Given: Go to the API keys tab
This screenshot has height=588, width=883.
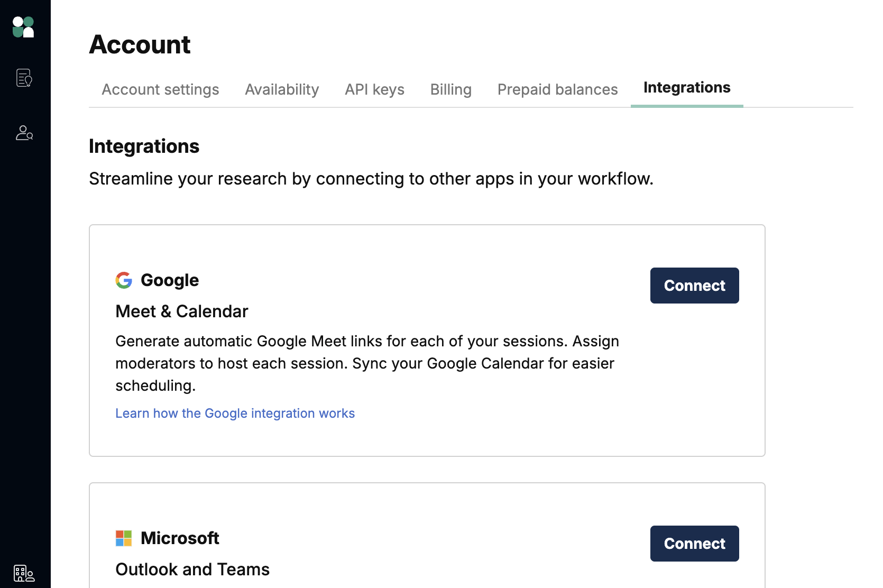Looking at the screenshot, I should [374, 89].
